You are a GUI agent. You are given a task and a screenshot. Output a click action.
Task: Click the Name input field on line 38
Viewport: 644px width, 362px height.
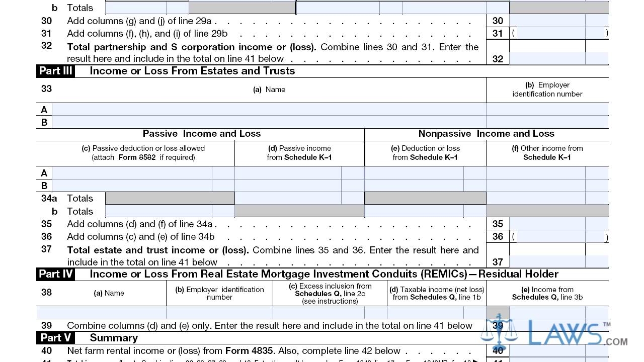[101, 313]
